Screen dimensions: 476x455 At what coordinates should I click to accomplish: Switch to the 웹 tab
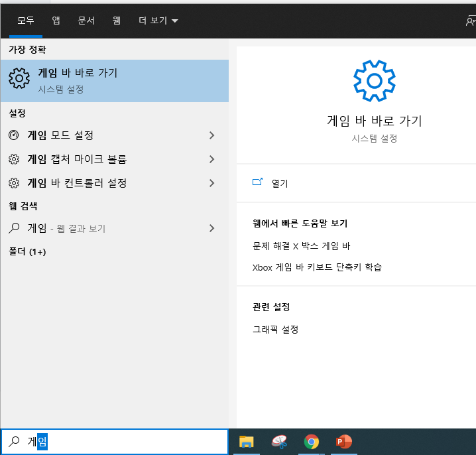point(116,21)
